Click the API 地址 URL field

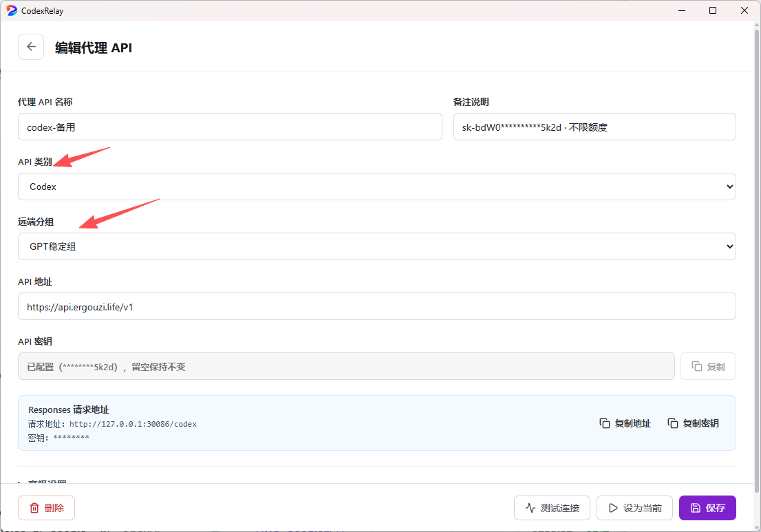pyautogui.click(x=376, y=306)
